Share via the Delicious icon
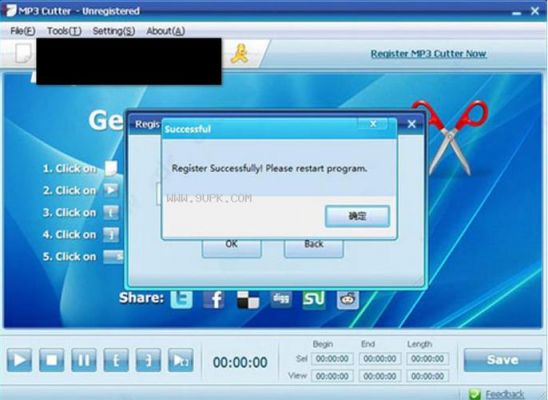This screenshot has width=548, height=400. coord(248,300)
